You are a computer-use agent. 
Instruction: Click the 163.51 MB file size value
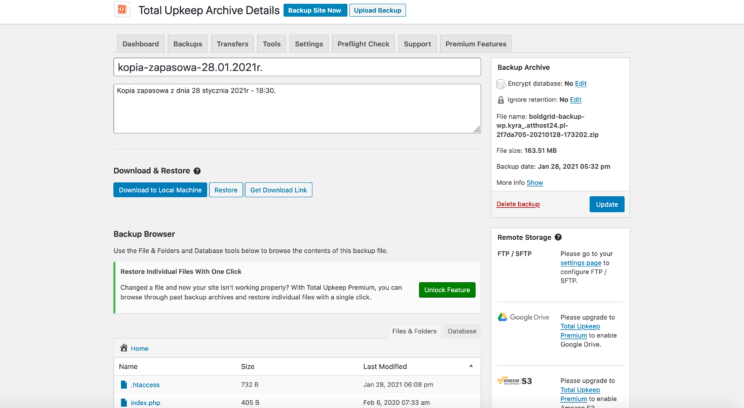pos(540,150)
